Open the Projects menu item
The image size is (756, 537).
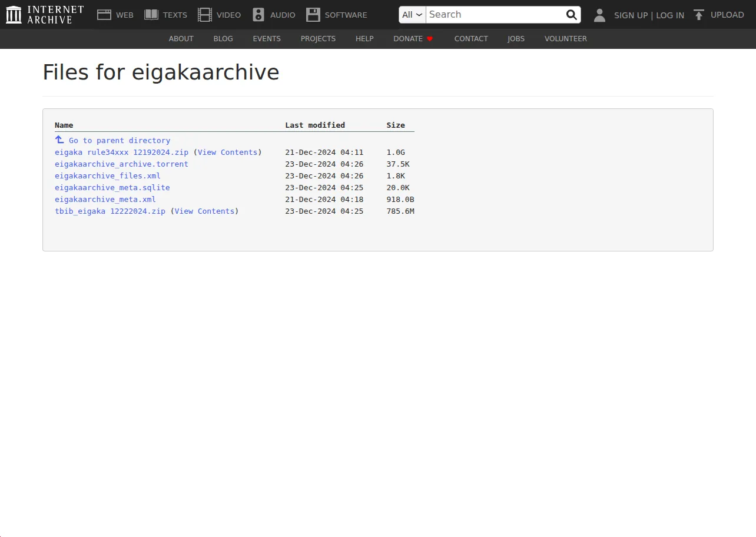pos(318,39)
